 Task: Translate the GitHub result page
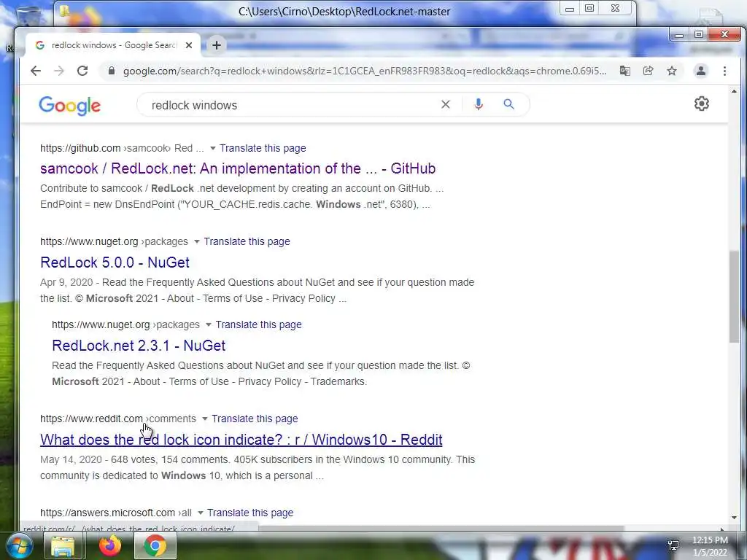tap(263, 148)
